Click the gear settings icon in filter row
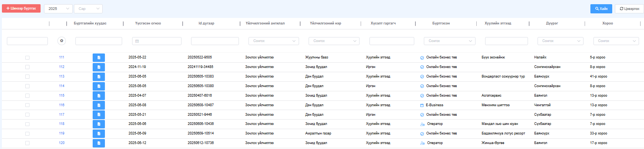 pos(62,41)
